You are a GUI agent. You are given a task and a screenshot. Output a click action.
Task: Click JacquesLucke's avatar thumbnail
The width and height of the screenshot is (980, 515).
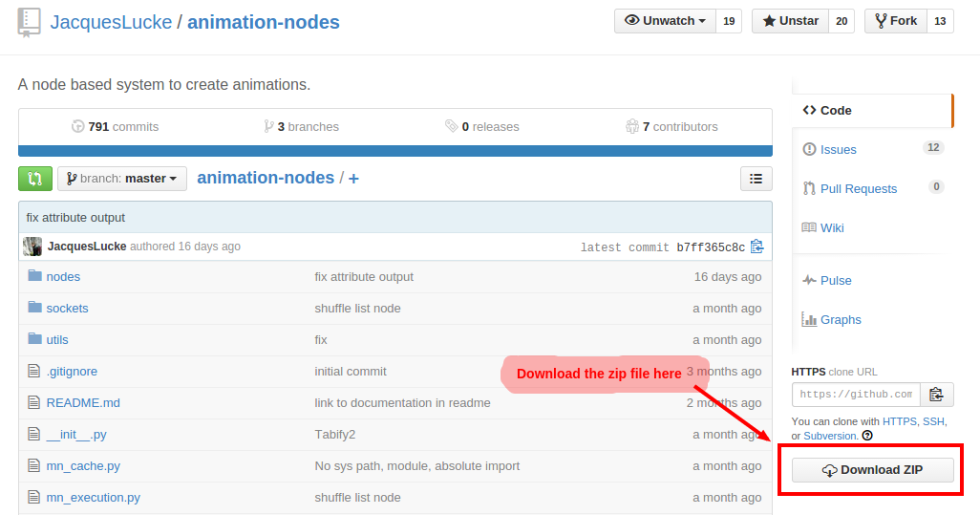click(32, 247)
